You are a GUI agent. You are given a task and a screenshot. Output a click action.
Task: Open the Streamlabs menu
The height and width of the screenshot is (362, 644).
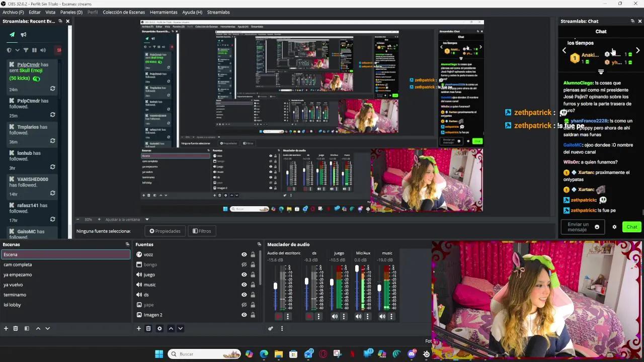click(218, 12)
